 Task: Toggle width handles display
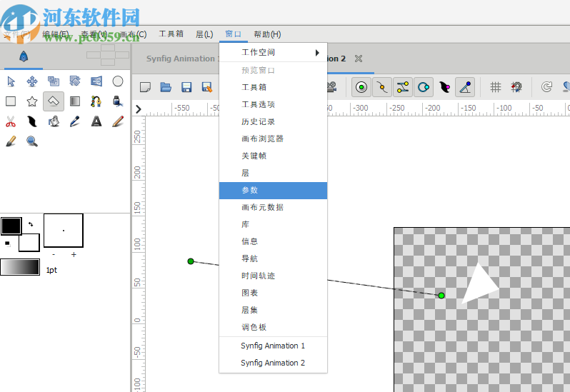[x=444, y=87]
